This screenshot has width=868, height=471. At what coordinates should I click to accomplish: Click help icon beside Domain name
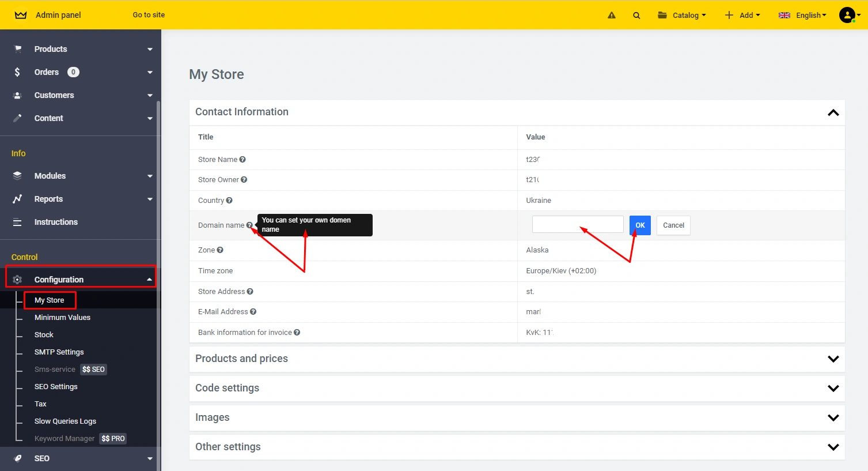[249, 225]
